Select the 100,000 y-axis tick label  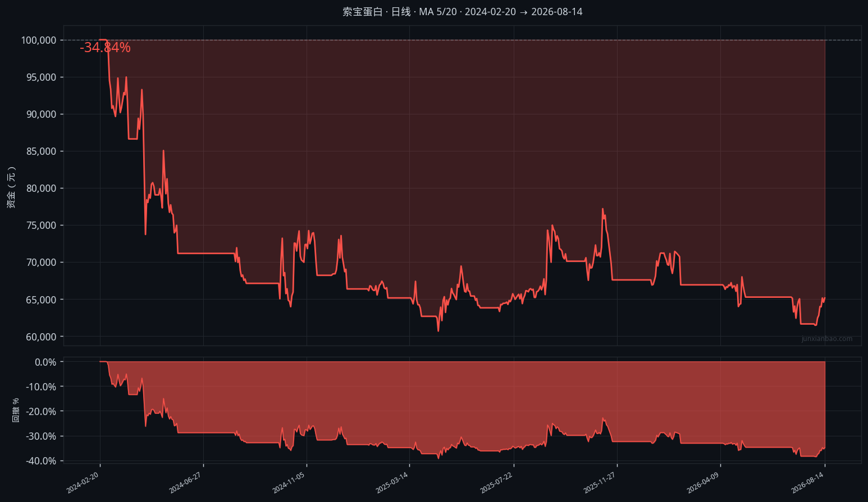[39, 40]
